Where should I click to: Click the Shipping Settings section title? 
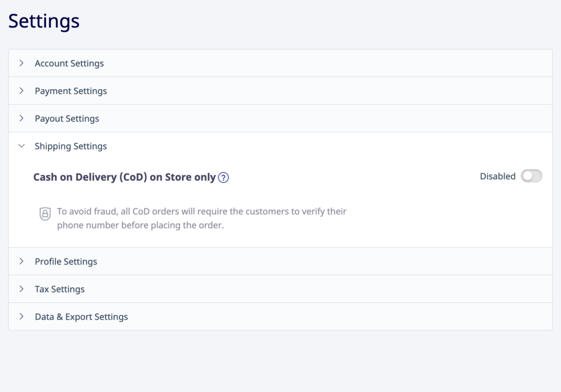(71, 146)
